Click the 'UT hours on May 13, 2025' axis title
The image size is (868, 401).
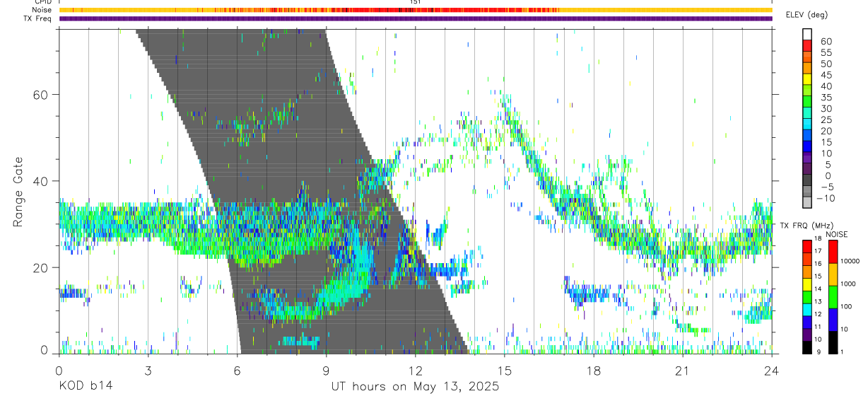tap(416, 387)
